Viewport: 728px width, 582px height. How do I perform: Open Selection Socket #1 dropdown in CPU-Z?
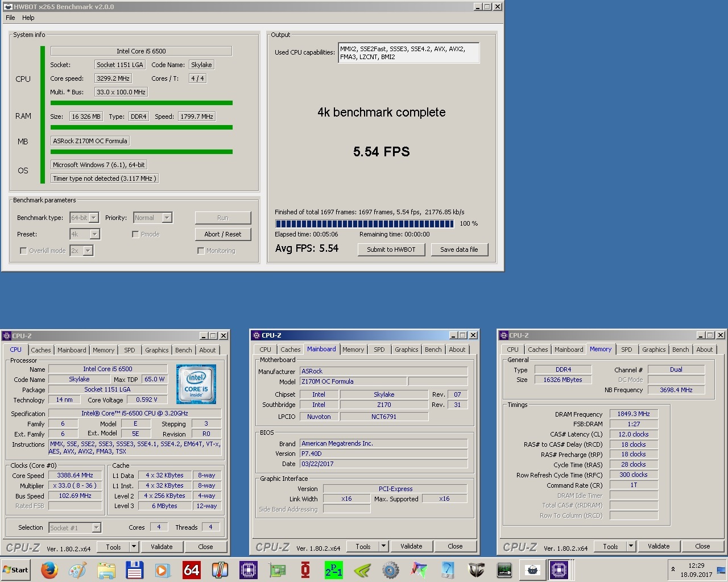tap(75, 528)
